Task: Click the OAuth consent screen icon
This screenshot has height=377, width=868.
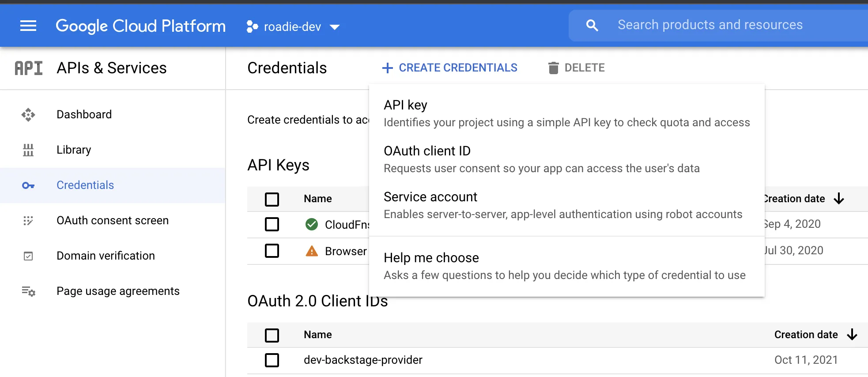Action: pyautogui.click(x=28, y=220)
